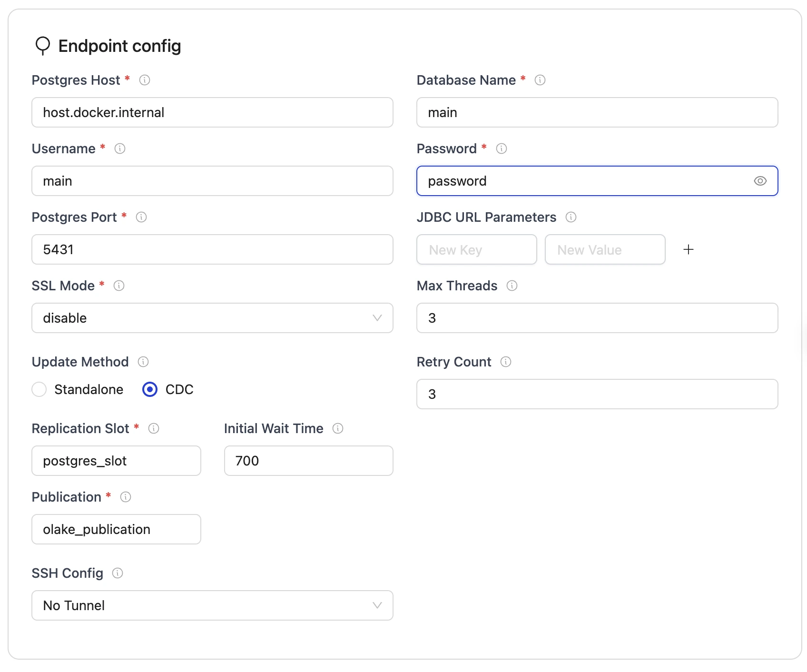Click the Max Threads info icon
Viewport: 807px width, 672px height.
click(512, 286)
